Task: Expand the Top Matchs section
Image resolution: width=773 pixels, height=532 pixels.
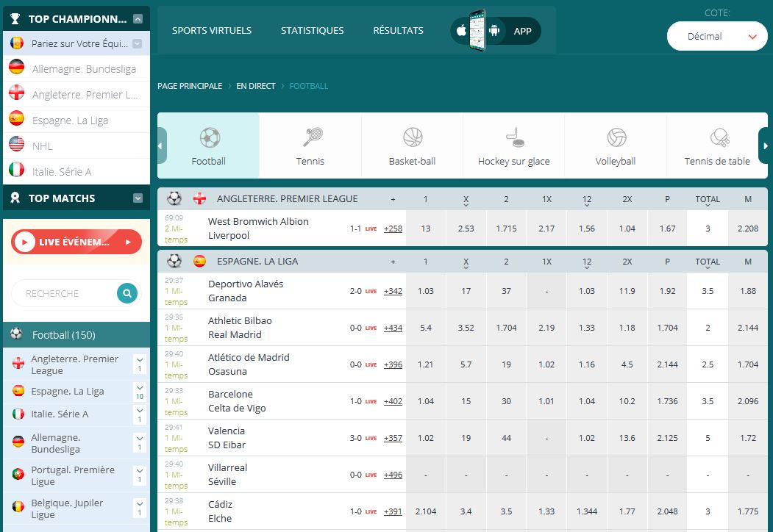Action: pyautogui.click(x=138, y=198)
